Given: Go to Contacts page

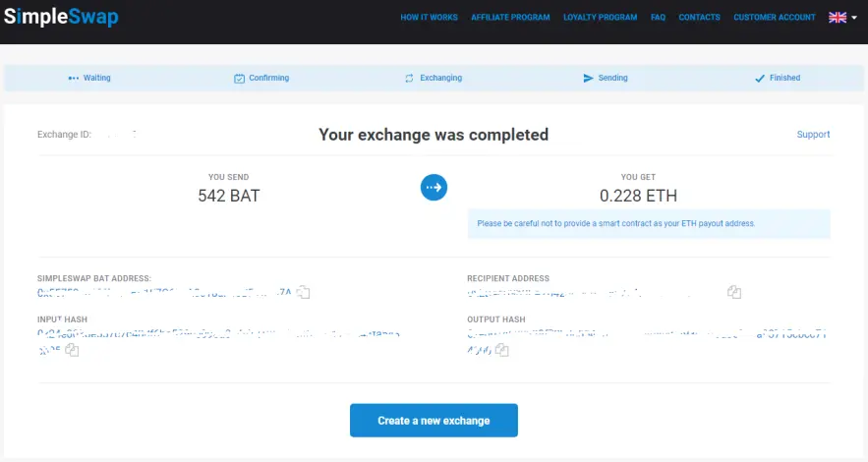Looking at the screenshot, I should pos(699,17).
